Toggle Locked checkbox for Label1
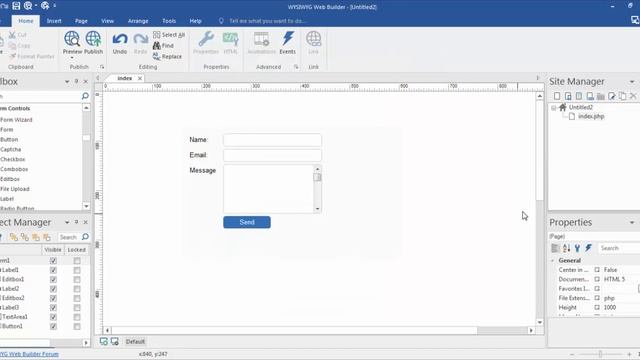Viewport: 640px width, 360px height. click(77, 270)
